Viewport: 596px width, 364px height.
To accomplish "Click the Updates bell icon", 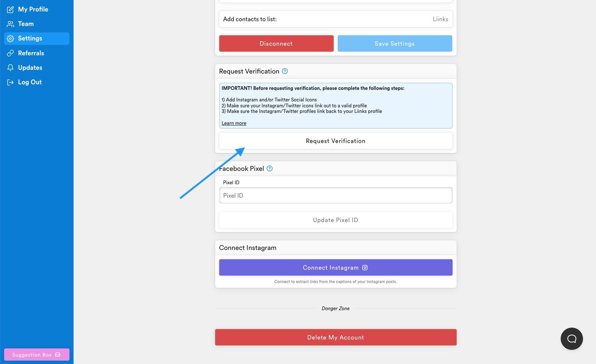I will [10, 68].
